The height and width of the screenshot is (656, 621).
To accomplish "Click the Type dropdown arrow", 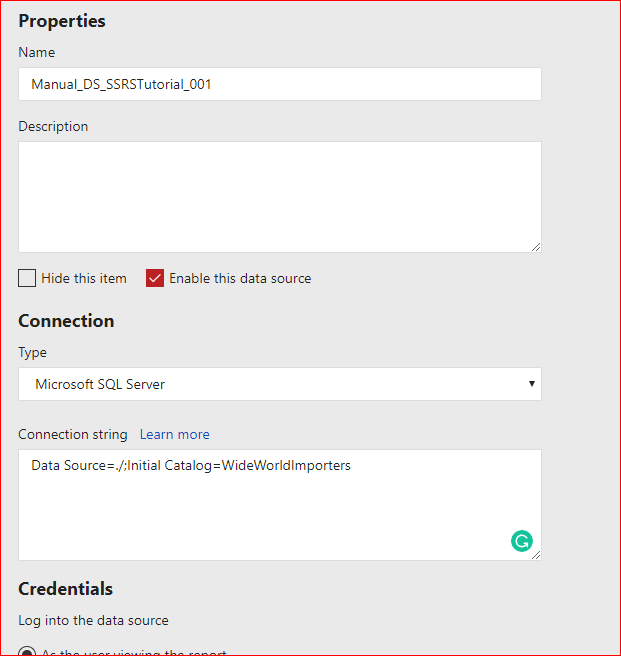I will [x=531, y=384].
